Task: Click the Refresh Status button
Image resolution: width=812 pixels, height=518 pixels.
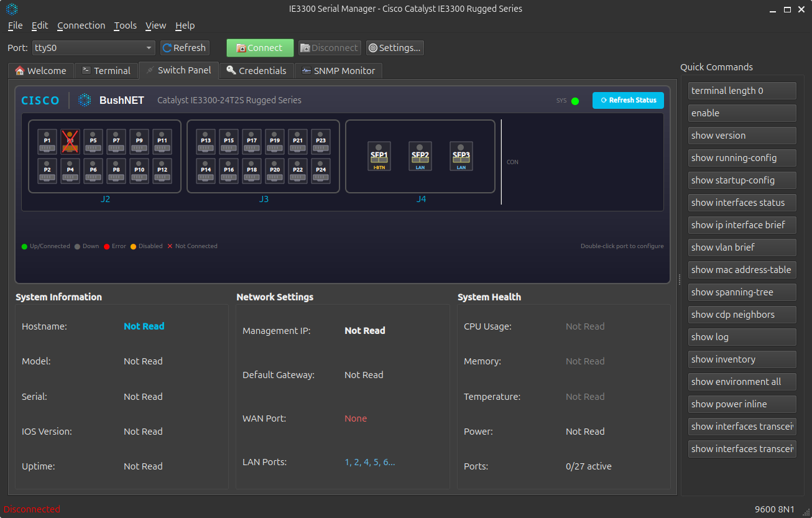Action: 628,101
